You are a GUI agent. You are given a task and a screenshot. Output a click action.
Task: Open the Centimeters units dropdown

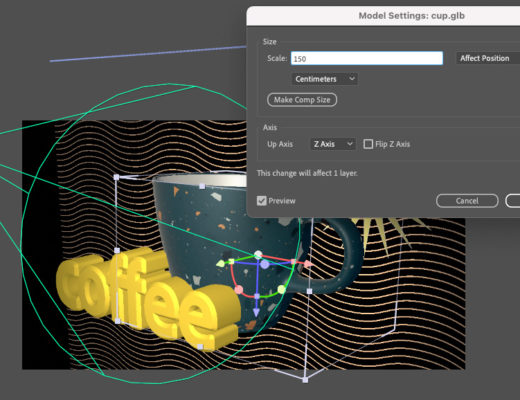(325, 79)
